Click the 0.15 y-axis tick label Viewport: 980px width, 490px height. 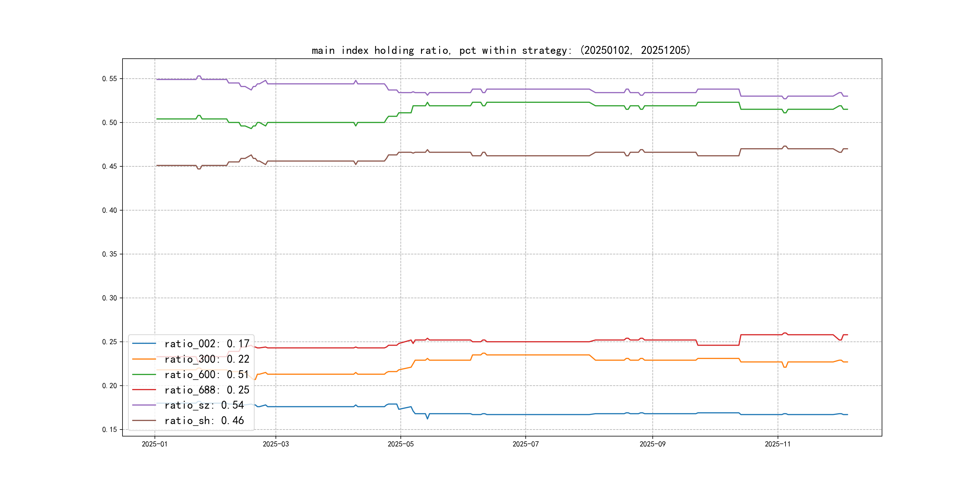(109, 430)
